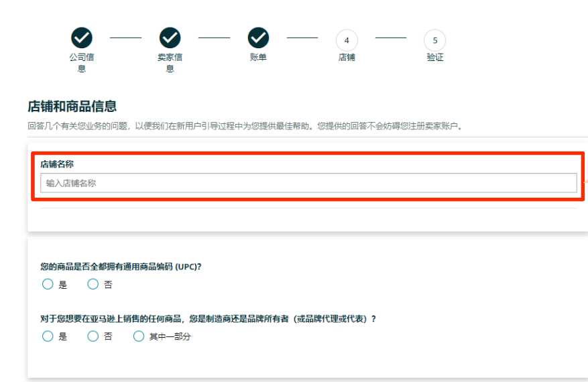Click the 店铺 step label

pos(347,57)
